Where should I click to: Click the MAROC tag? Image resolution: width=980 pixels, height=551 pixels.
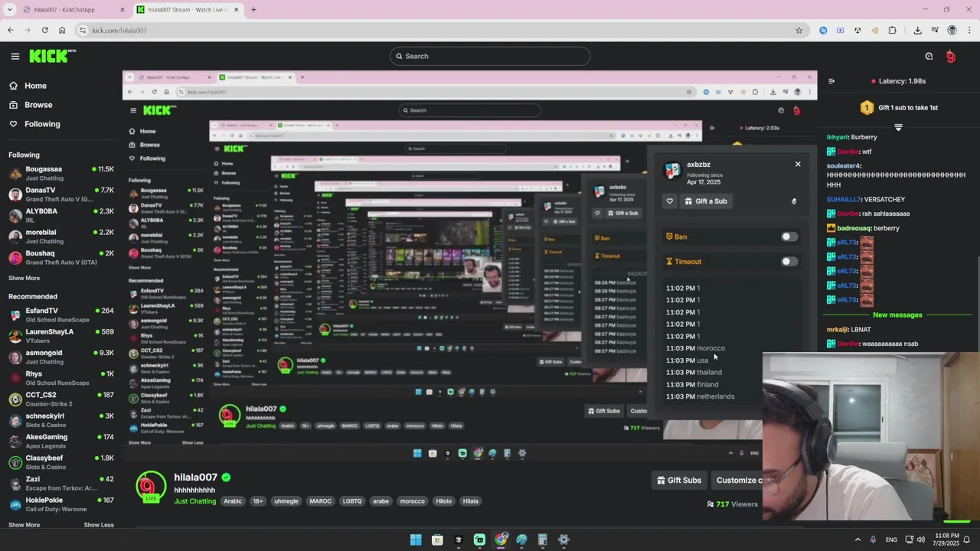pos(320,501)
